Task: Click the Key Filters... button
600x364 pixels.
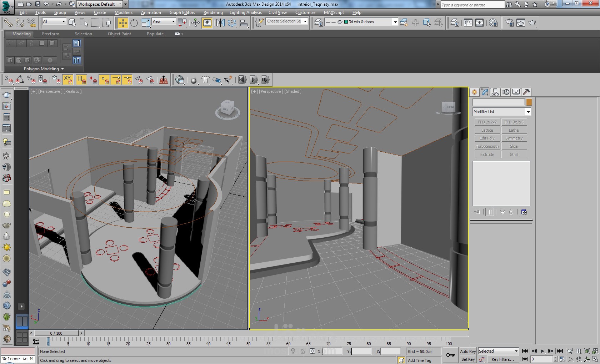Action: pos(502,359)
